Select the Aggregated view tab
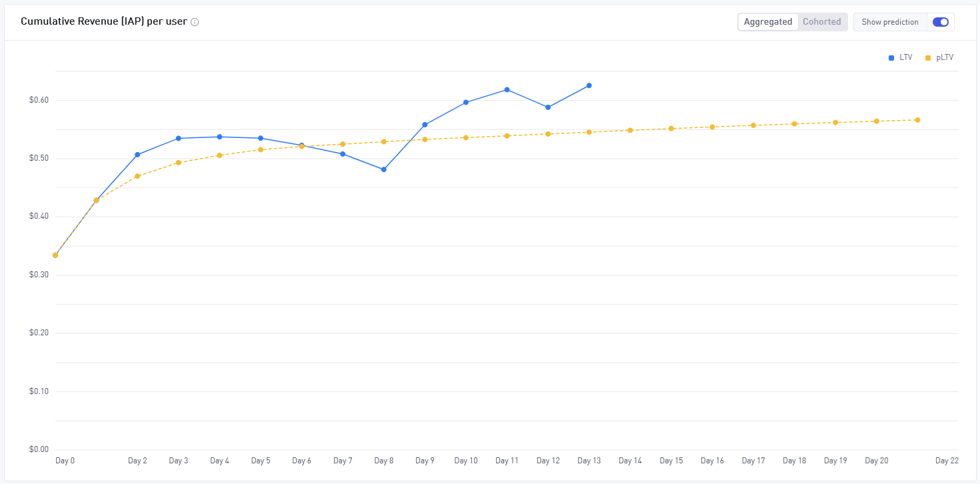The width and height of the screenshot is (980, 484). point(768,22)
